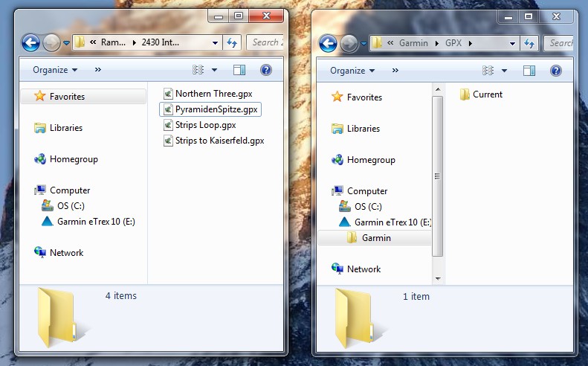Show more toolbar commands in left window

(x=98, y=70)
